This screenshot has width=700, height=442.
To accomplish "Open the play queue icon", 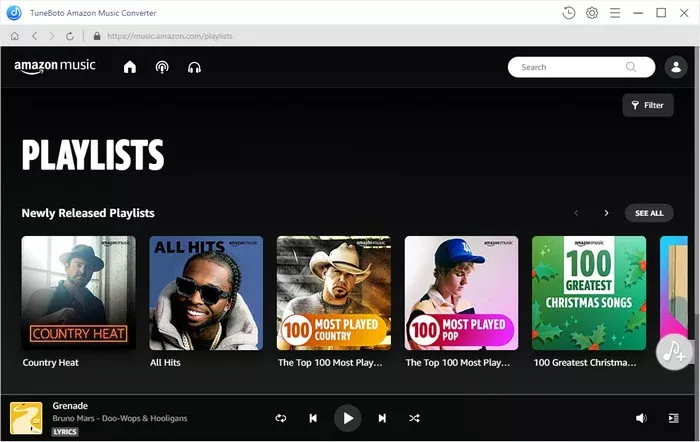I will tap(674, 418).
